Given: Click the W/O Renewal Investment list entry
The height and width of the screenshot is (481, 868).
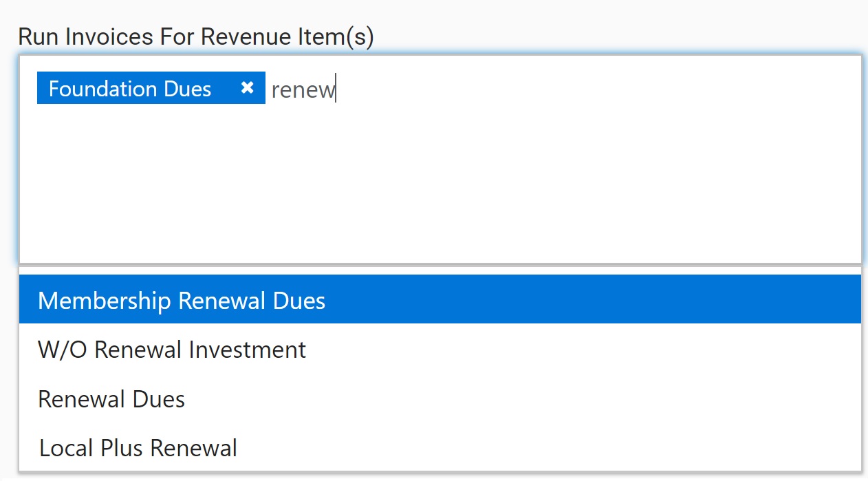Looking at the screenshot, I should [x=172, y=350].
